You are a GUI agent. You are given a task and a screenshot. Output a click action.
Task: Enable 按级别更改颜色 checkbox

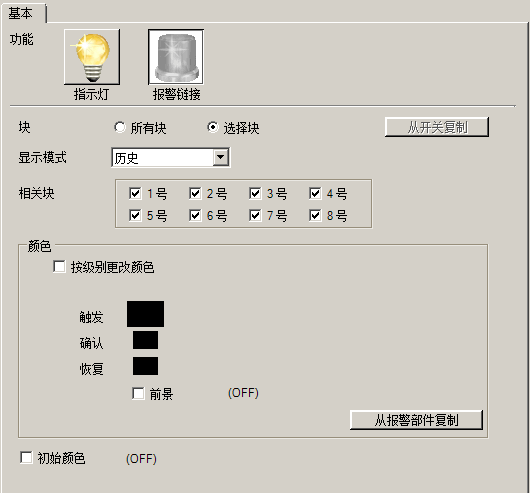pyautogui.click(x=59, y=266)
